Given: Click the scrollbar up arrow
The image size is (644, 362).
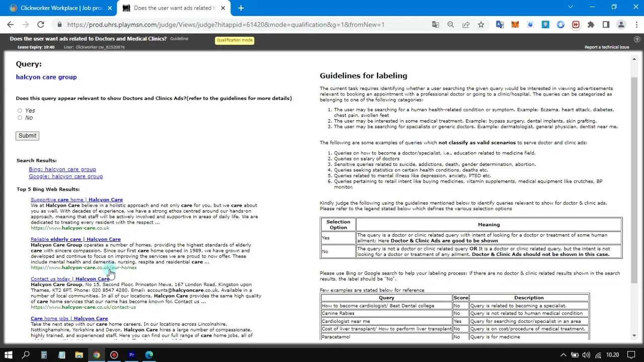Looking at the screenshot, I should pos(634,59).
